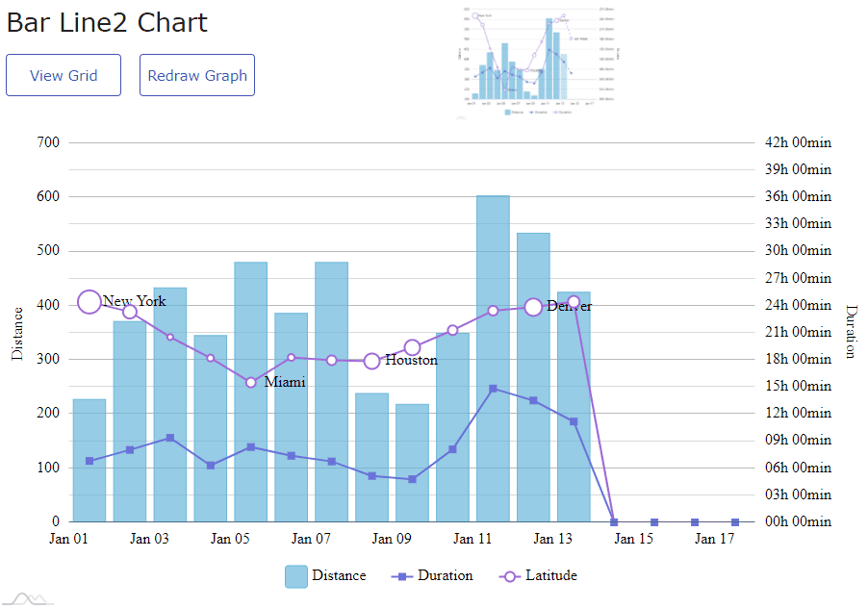The height and width of the screenshot is (608, 868).
Task: Click the Latitude legend circle marker
Action: 509,577
